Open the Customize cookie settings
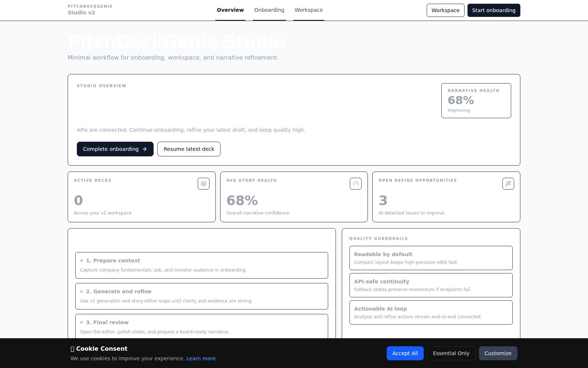 498,353
